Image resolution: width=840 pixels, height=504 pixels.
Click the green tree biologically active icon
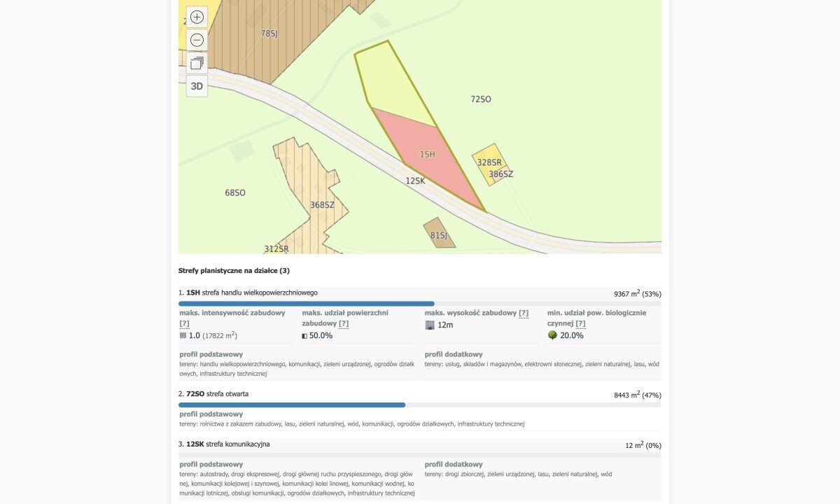coord(552,335)
